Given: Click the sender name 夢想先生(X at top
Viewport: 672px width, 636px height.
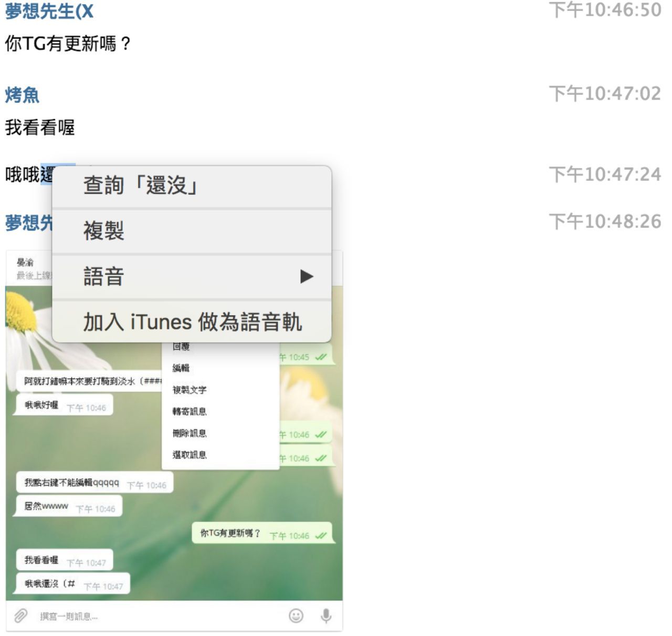Looking at the screenshot, I should pos(49,11).
